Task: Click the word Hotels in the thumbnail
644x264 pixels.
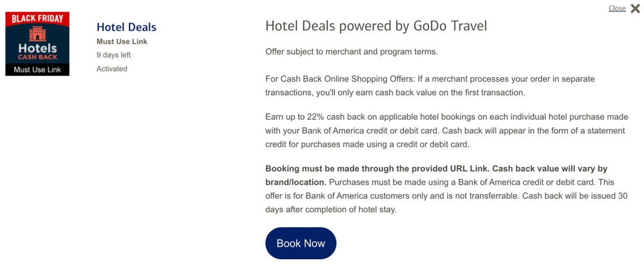Action: click(38, 48)
